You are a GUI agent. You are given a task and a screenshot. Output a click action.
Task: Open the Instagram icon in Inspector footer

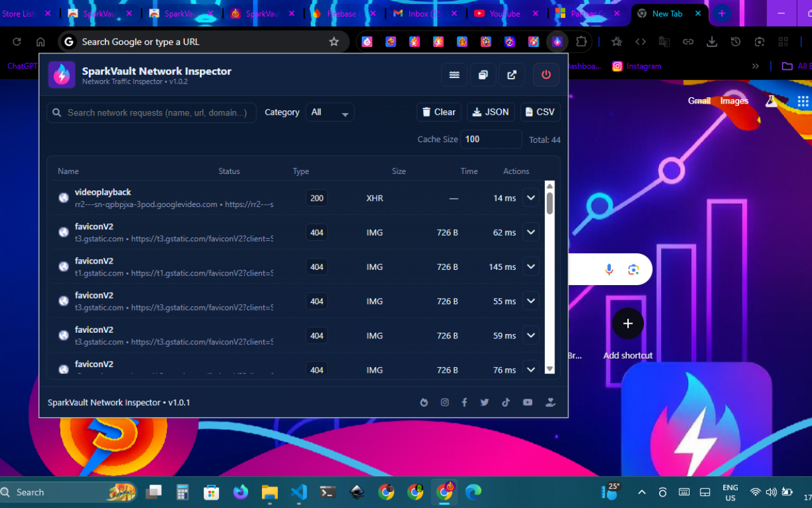445,403
